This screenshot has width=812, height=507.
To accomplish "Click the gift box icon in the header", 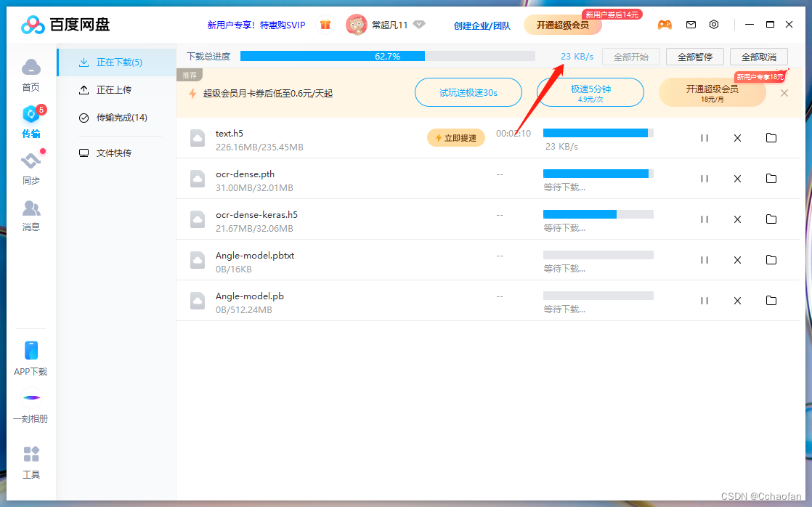I will coord(325,25).
